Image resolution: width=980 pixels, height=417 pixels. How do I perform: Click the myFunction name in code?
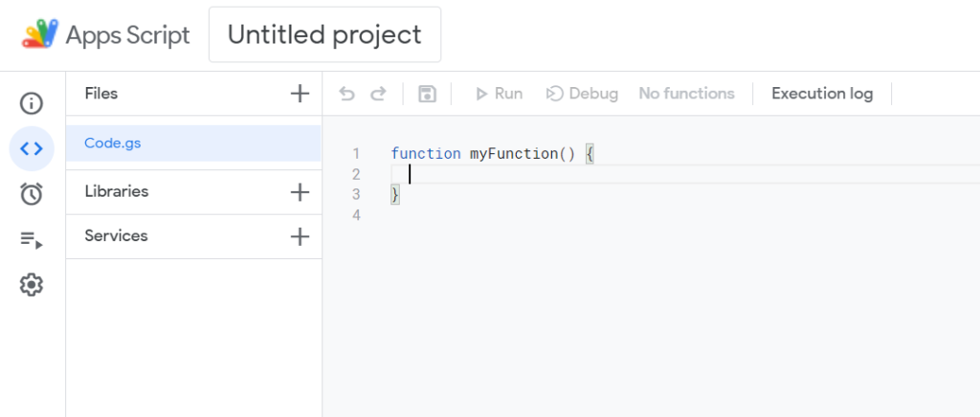pos(515,154)
